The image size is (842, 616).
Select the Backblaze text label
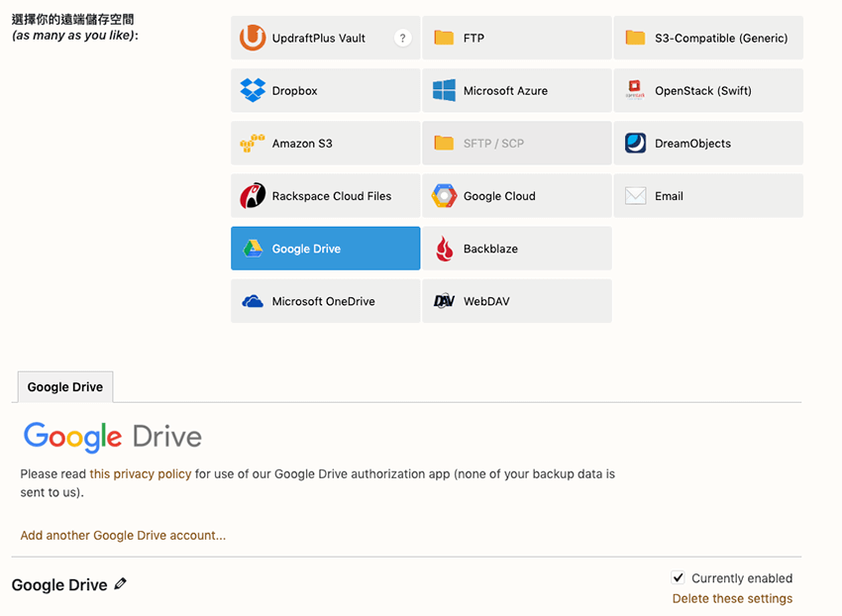point(490,249)
